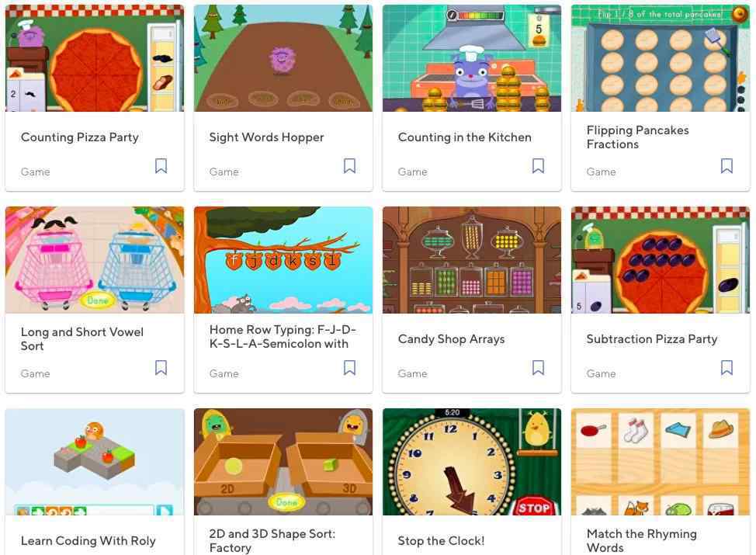Bookmark the Candy Shop Arrays game
The height and width of the screenshot is (555, 756).
pos(538,368)
